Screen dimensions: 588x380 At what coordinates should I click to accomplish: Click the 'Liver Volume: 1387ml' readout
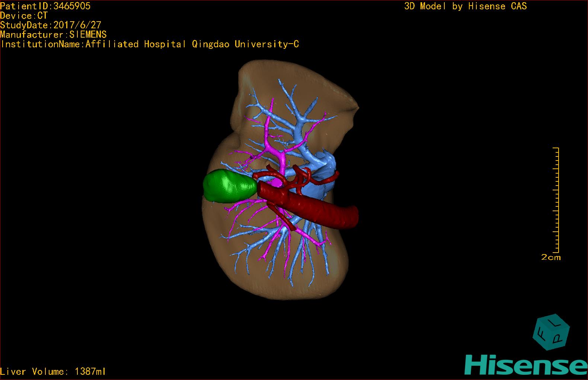pyautogui.click(x=53, y=371)
